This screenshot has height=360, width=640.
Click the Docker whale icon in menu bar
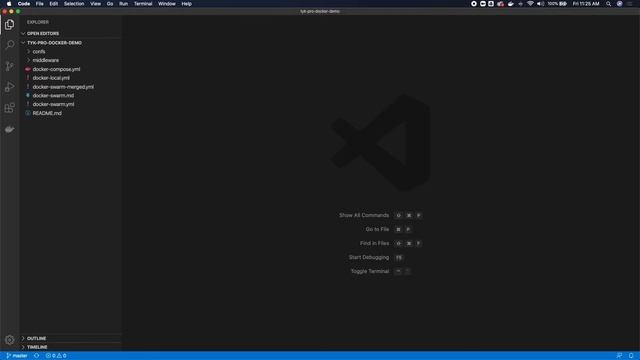[510, 4]
